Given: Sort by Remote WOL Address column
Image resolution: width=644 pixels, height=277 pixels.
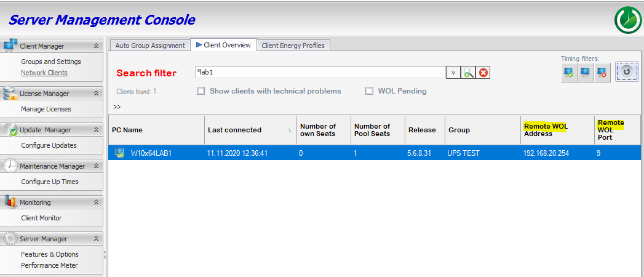Looking at the screenshot, I should click(x=557, y=130).
